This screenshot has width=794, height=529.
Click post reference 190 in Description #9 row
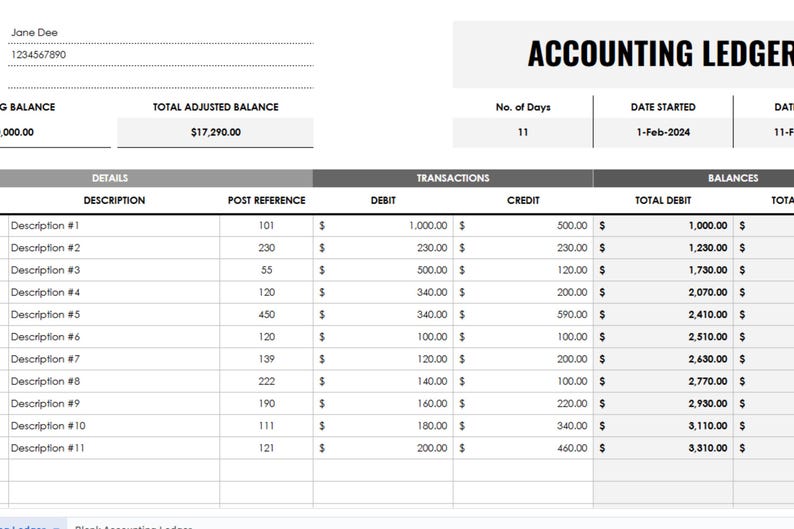coord(266,404)
